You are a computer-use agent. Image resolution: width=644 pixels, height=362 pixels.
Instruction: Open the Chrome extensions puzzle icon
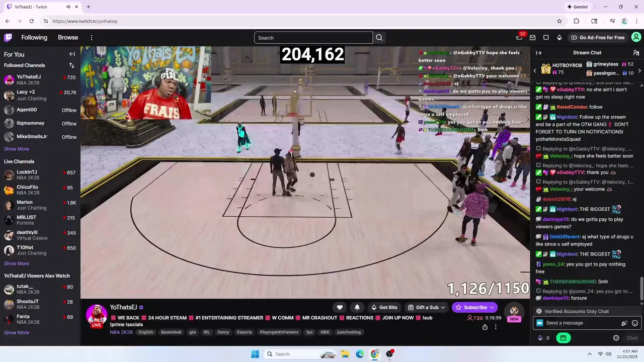coord(577,21)
